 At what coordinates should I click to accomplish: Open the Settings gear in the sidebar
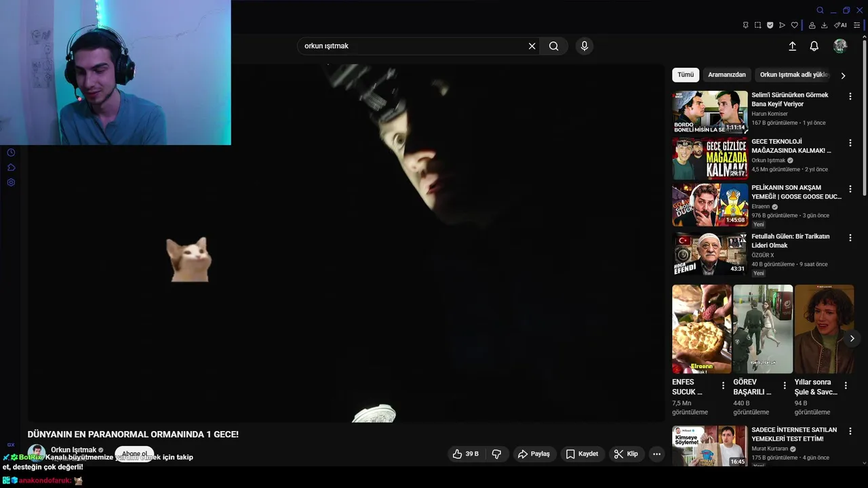pyautogui.click(x=11, y=182)
